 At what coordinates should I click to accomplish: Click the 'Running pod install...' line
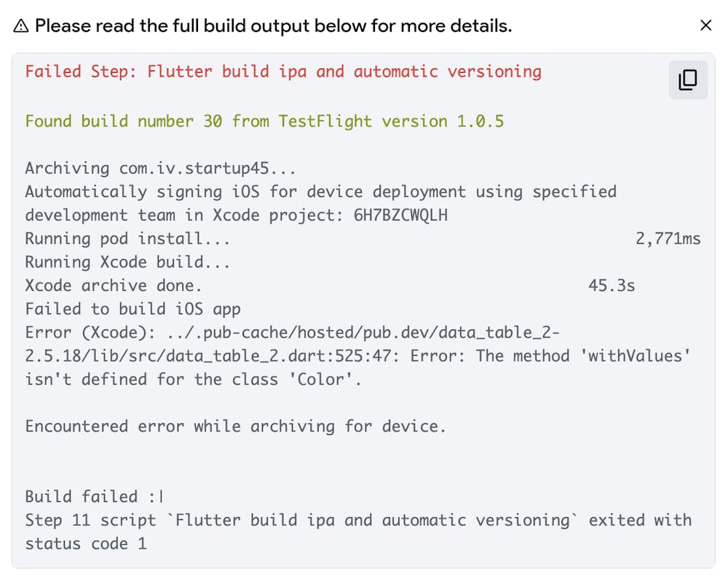pos(127,239)
